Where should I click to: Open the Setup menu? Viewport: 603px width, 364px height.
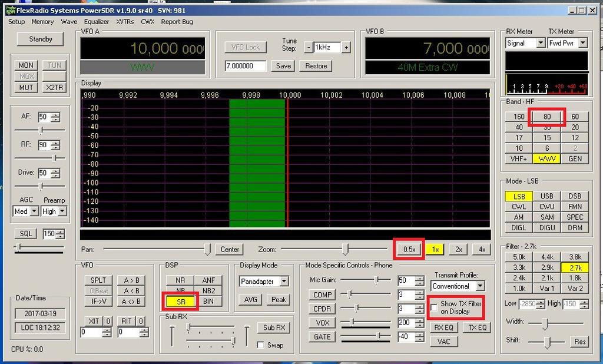16,22
